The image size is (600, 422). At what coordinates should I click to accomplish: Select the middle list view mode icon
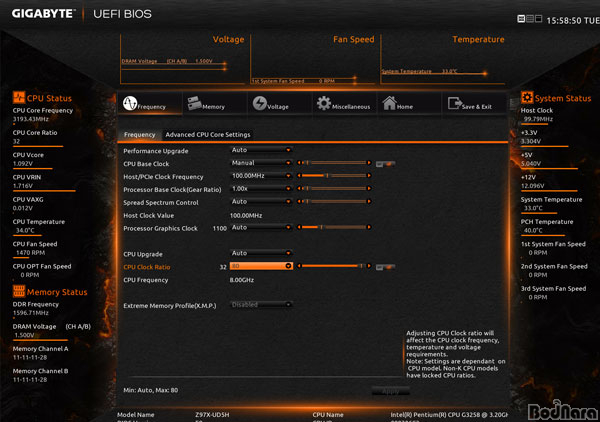tap(530, 19)
